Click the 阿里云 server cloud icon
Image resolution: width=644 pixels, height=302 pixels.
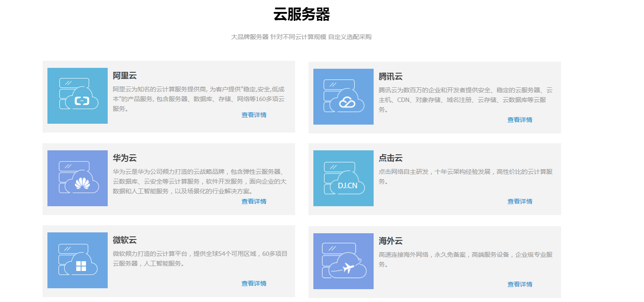(78, 96)
